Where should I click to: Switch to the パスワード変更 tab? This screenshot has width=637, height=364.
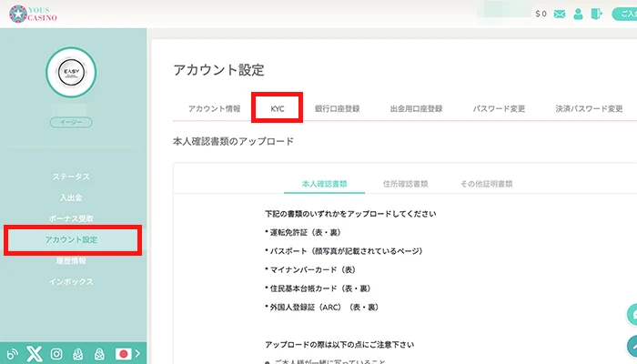point(499,109)
